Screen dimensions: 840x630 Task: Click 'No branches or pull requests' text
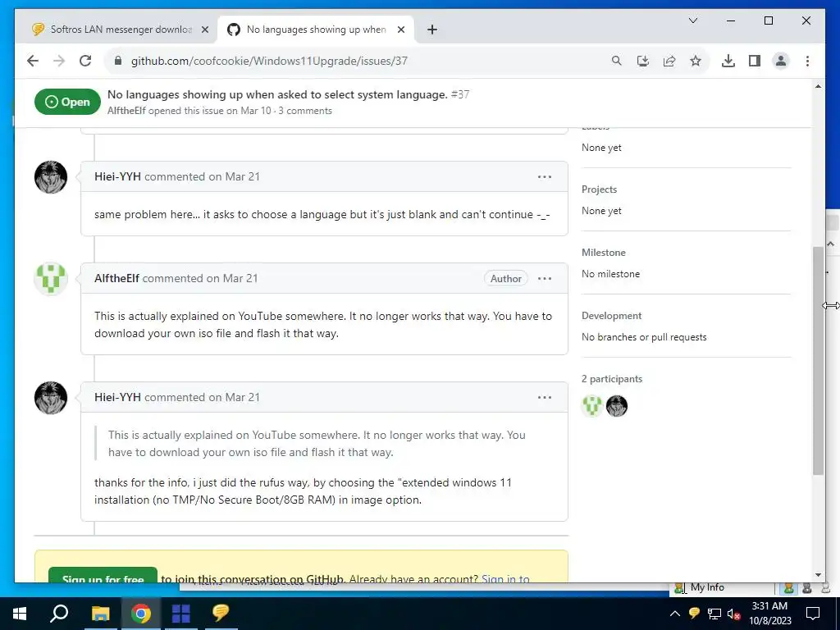(x=644, y=337)
